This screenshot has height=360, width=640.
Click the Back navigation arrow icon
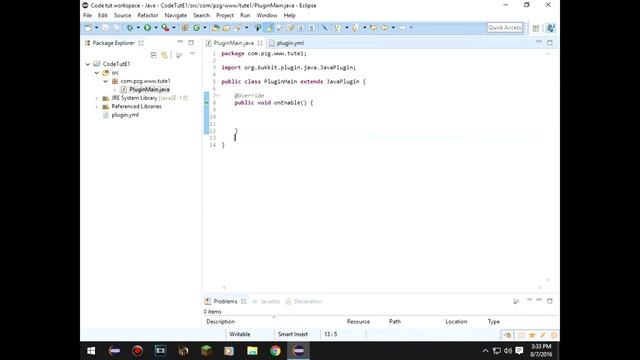point(385,28)
